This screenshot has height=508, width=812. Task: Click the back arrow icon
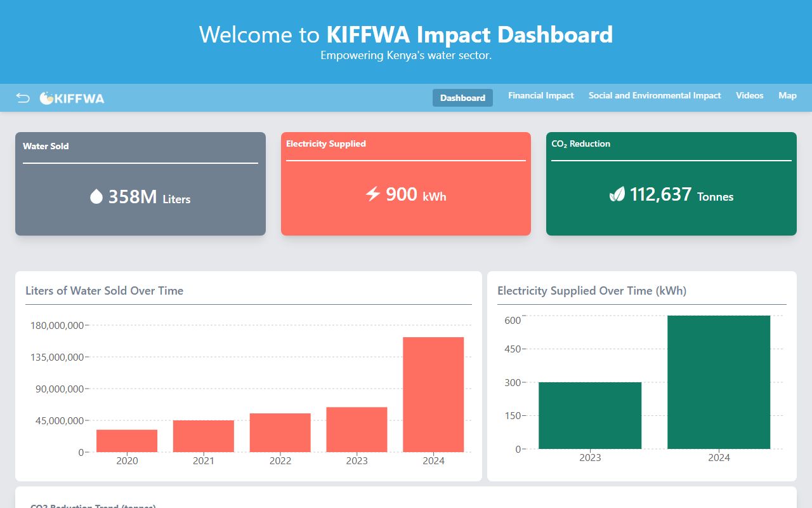pos(23,98)
